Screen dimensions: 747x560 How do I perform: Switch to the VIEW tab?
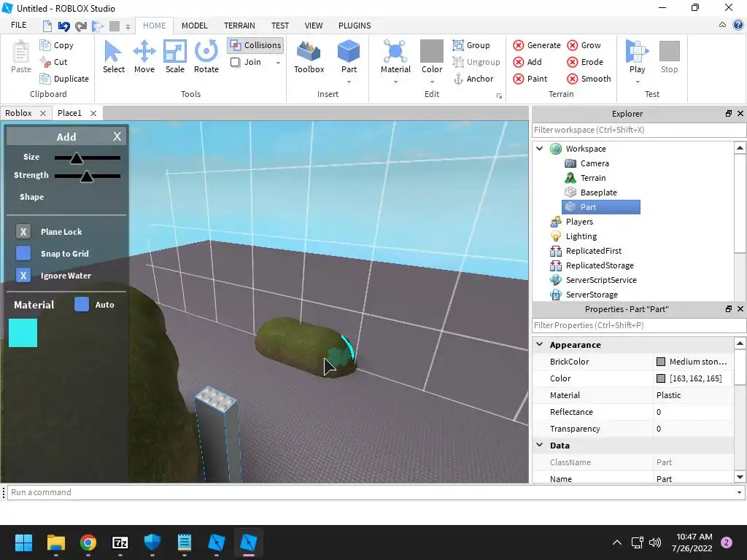[x=314, y=26]
